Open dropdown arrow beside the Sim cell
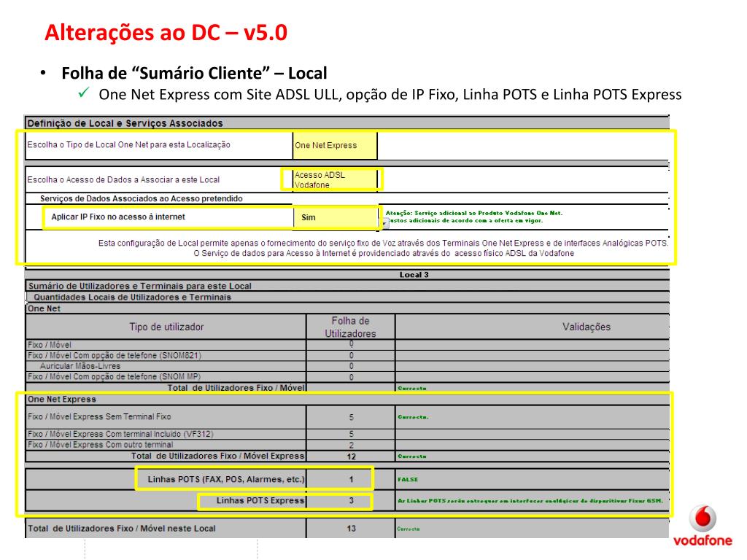Viewport: 747px width, 560px height. click(x=385, y=223)
